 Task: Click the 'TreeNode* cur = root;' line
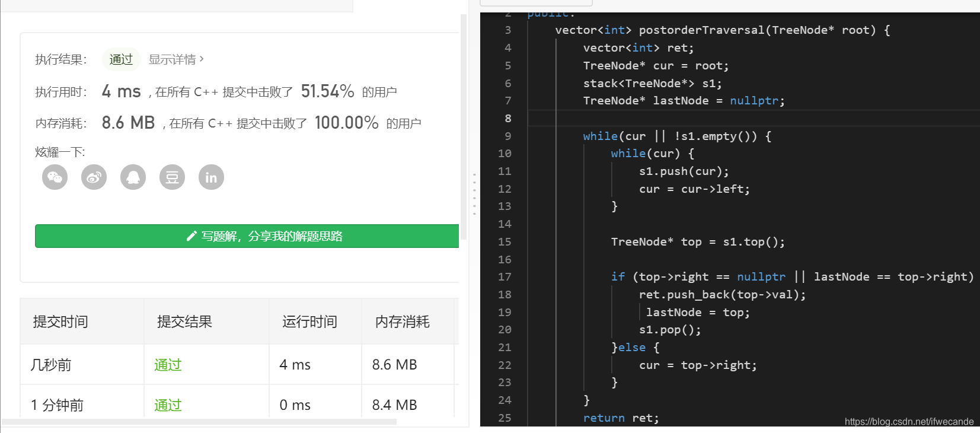tap(656, 66)
